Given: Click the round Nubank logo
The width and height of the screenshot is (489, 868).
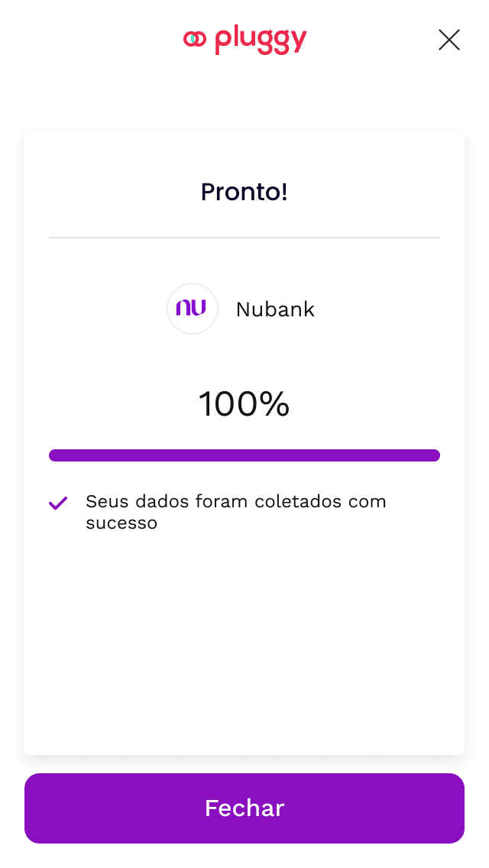Looking at the screenshot, I should click(x=193, y=309).
